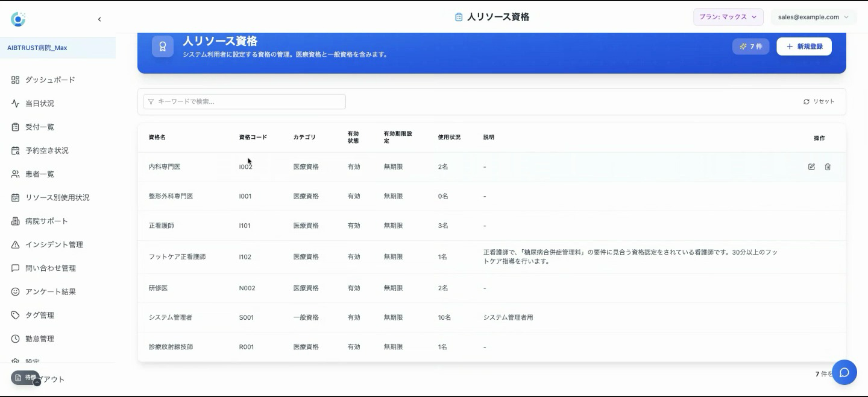Click the タグ管理 tag icon
This screenshot has height=397, width=868.
(x=16, y=315)
